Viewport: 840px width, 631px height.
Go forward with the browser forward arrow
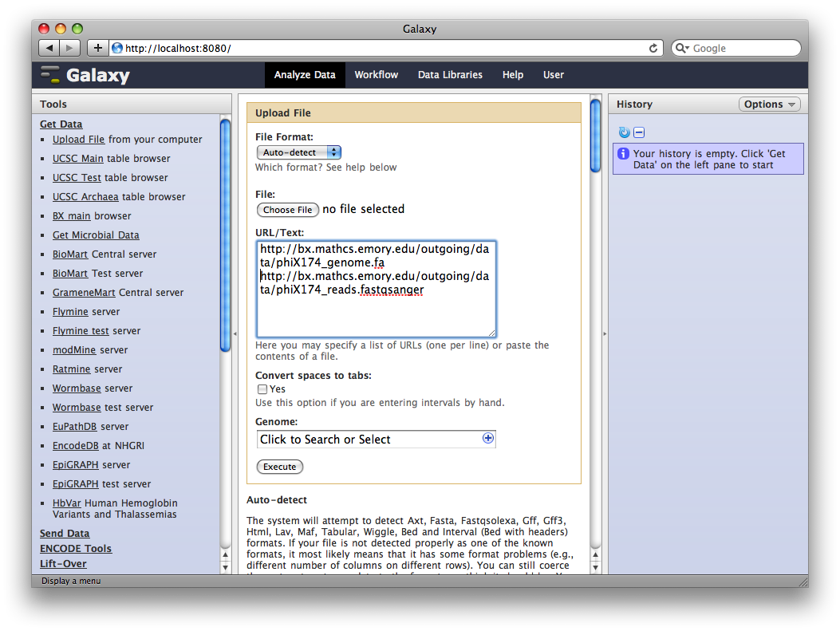pyautogui.click(x=69, y=48)
